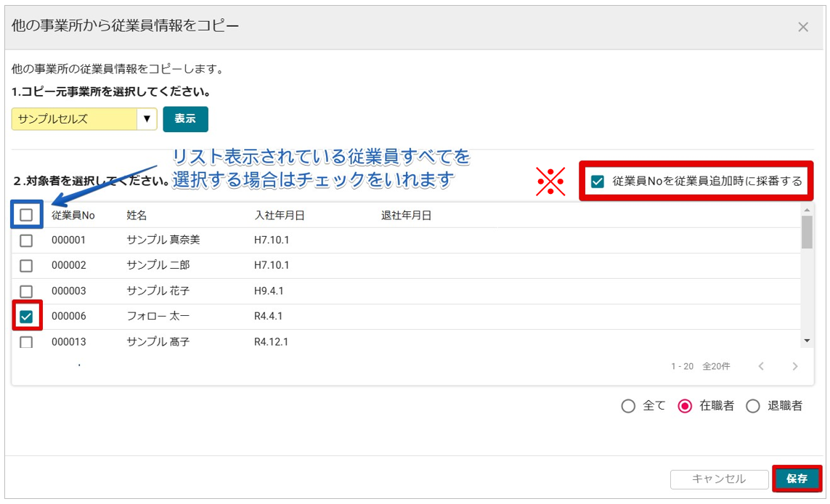Screen dimensions: 830x504
Task: Select the 退職者 radio button
Action: point(753,406)
